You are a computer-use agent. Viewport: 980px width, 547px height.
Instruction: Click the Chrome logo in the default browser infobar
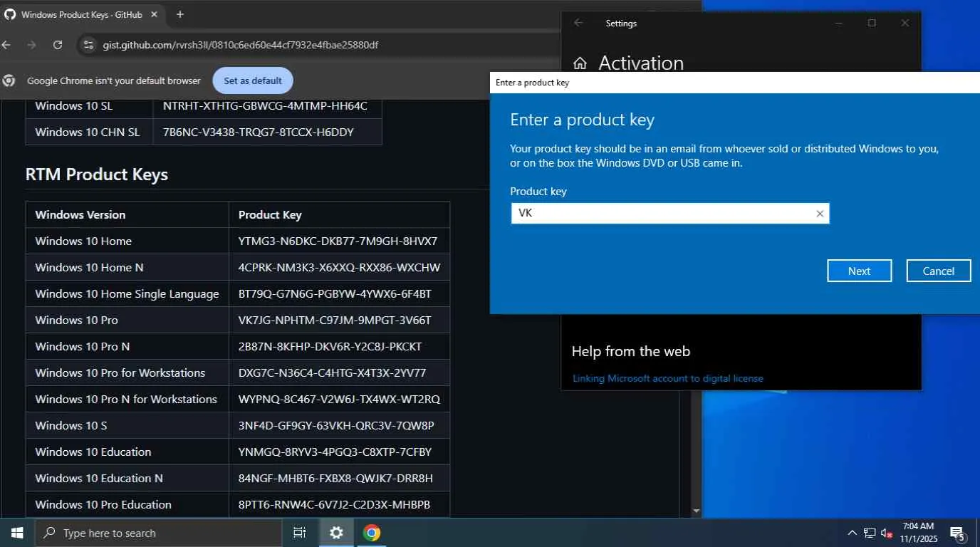click(9, 80)
